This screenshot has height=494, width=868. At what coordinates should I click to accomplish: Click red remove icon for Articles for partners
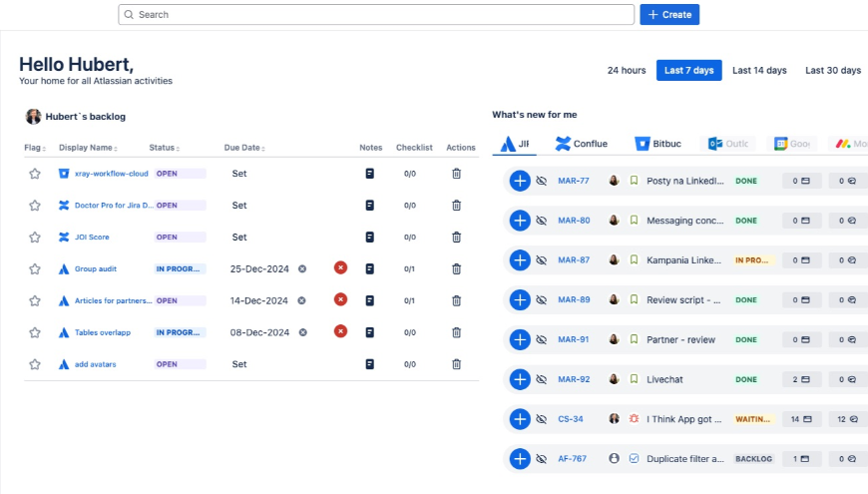pyautogui.click(x=340, y=300)
